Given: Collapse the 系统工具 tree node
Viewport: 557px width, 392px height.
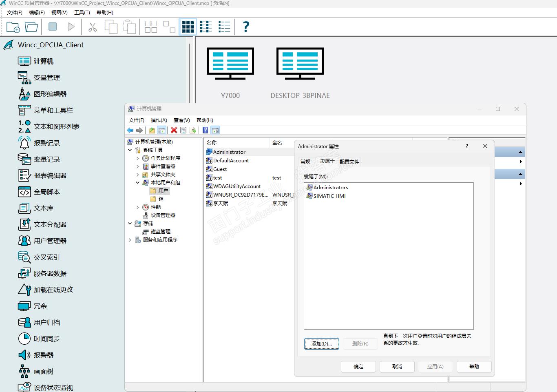Looking at the screenshot, I should (130, 150).
